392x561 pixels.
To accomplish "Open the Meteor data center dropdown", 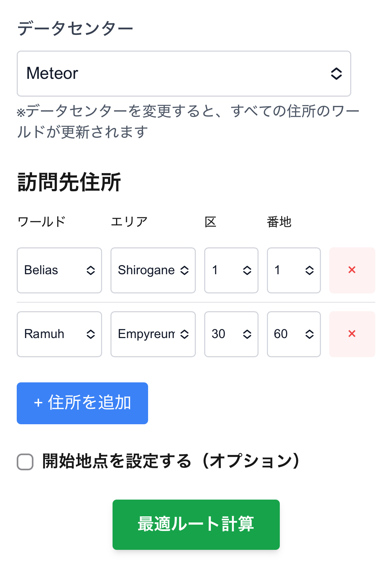I will coord(184,74).
